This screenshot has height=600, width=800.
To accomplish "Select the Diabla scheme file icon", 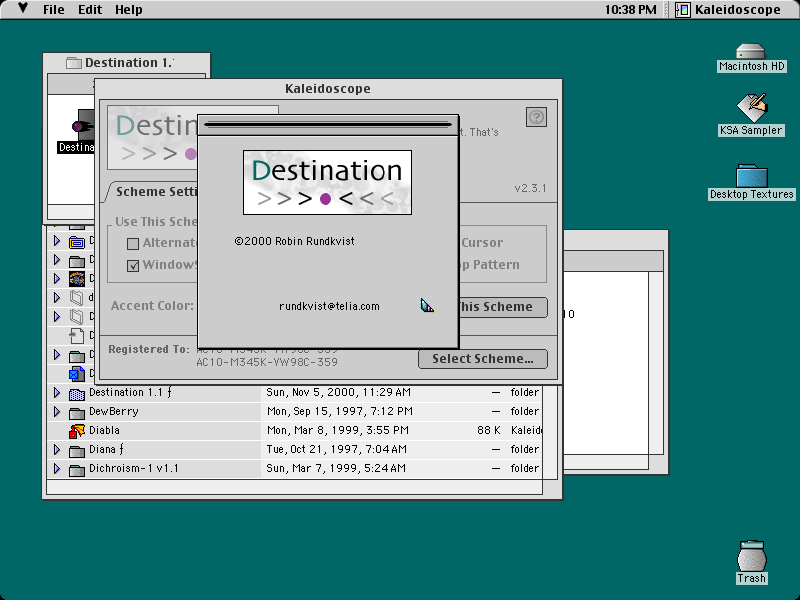I will [x=77, y=431].
